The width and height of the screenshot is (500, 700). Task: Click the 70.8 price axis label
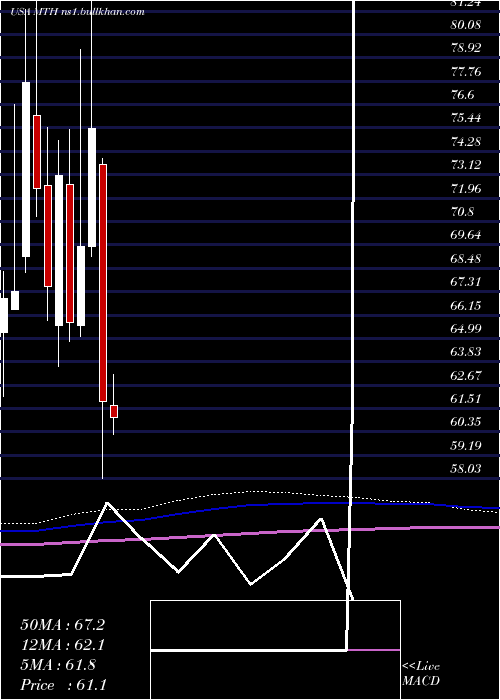coord(463,212)
